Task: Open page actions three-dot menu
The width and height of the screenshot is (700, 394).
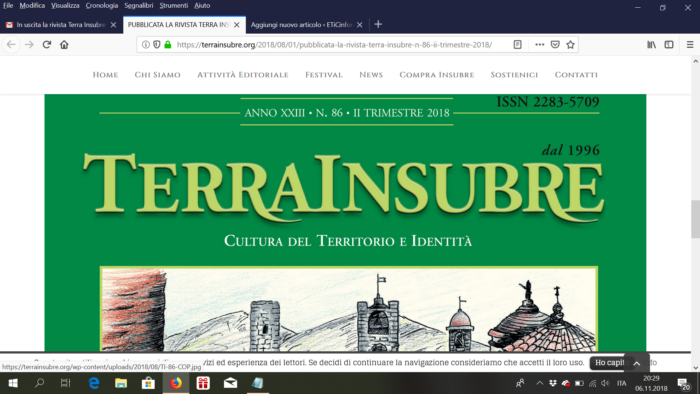Action: 539,45
